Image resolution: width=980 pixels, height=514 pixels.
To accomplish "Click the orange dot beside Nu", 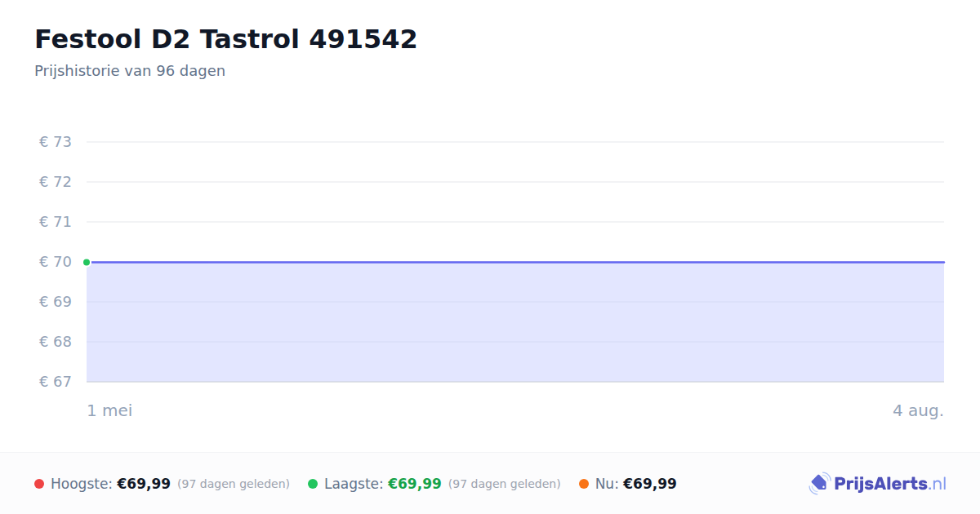I will coord(584,484).
